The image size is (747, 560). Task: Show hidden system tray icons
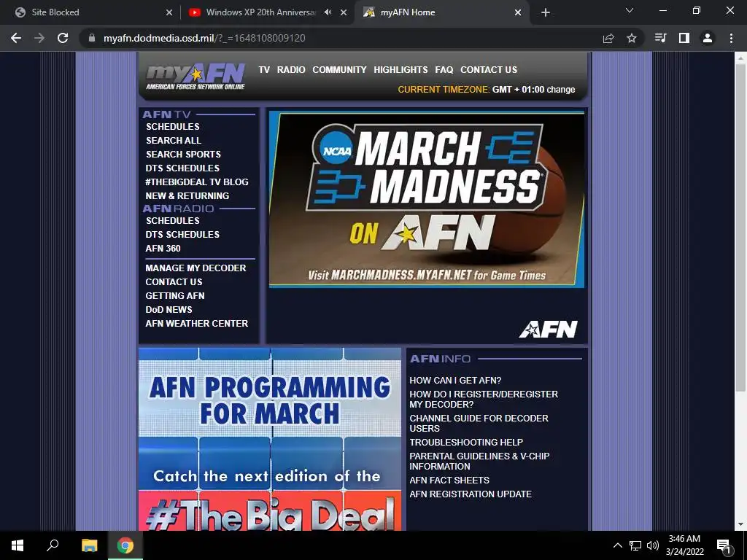point(617,545)
